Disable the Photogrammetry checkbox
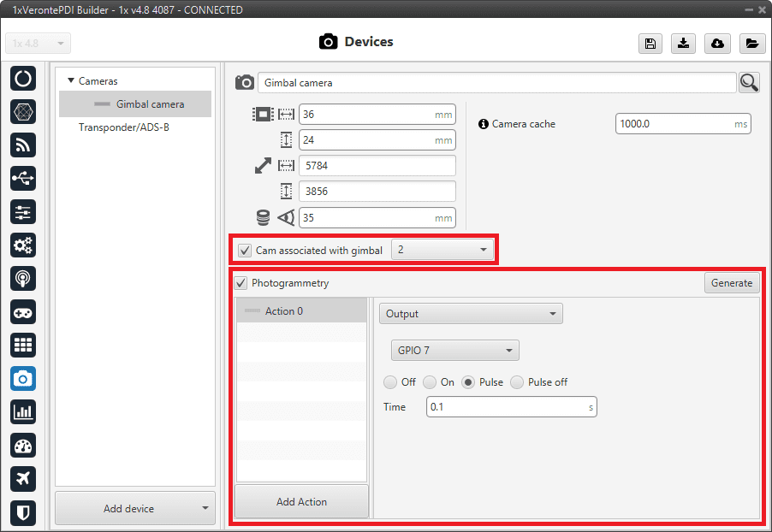This screenshot has height=532, width=772. pyautogui.click(x=241, y=283)
